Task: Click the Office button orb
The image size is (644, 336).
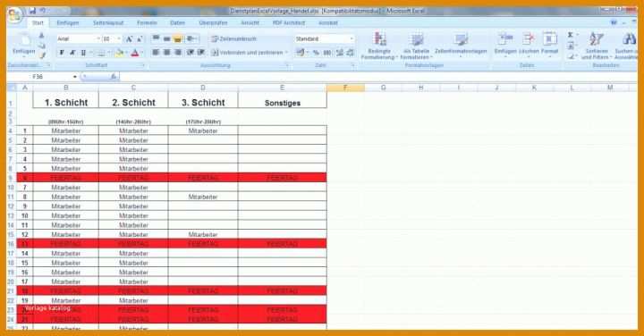Action: click(15, 15)
